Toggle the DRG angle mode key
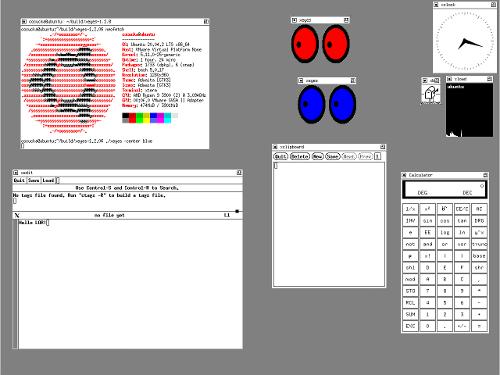 pyautogui.click(x=479, y=221)
